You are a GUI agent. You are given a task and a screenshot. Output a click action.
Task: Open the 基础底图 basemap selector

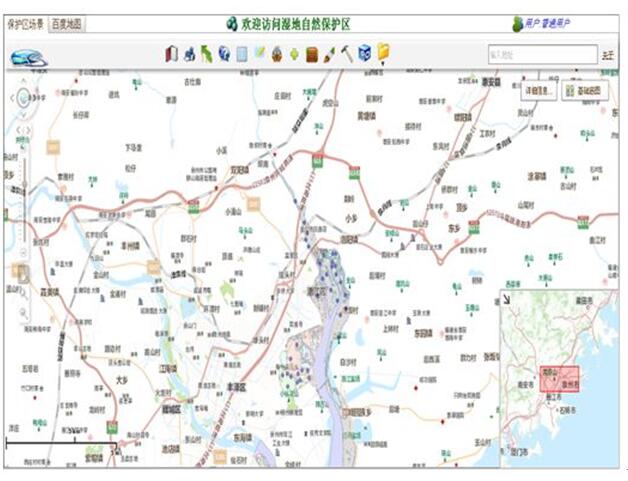[581, 90]
